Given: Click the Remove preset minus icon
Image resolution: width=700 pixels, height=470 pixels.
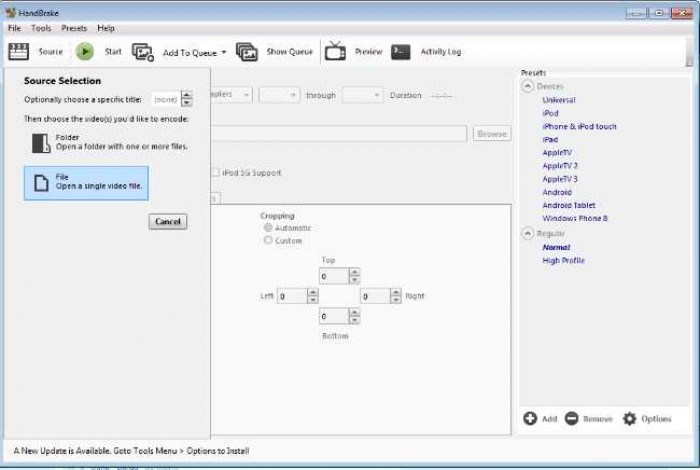Looking at the screenshot, I should coord(571,418).
